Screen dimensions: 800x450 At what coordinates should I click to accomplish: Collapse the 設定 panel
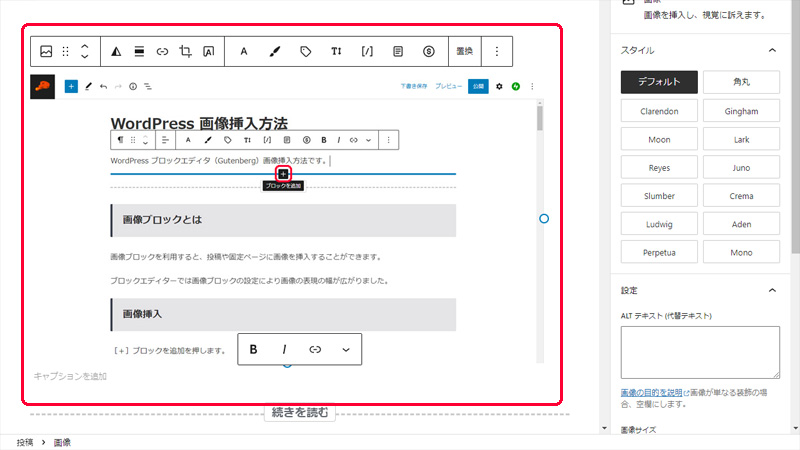coord(772,290)
